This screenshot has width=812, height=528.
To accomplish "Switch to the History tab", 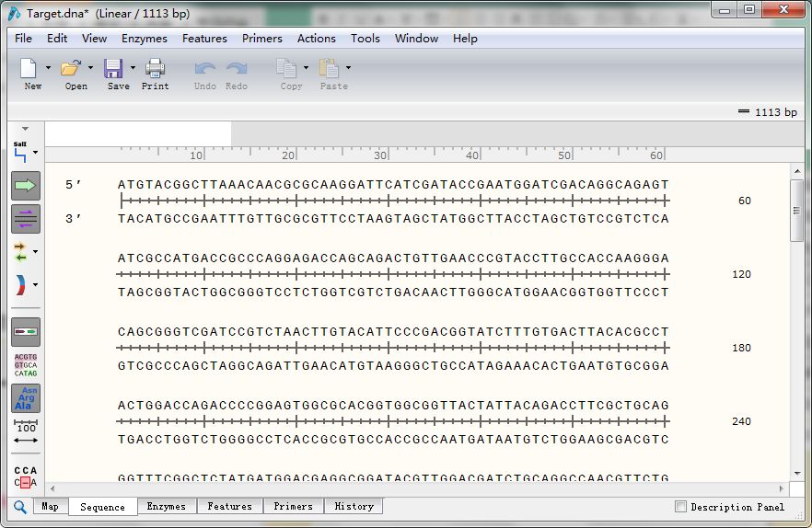I will click(x=354, y=507).
